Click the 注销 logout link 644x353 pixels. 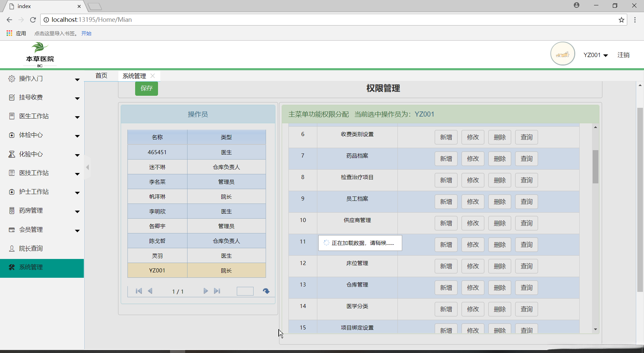(624, 55)
